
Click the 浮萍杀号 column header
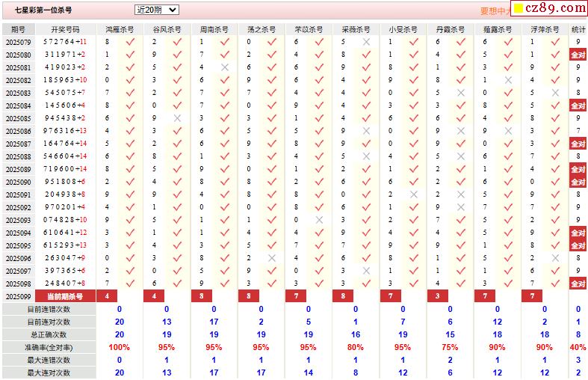tap(545, 29)
